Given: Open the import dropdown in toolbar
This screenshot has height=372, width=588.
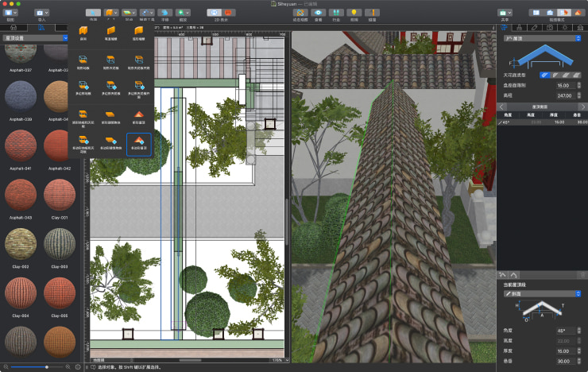Looking at the screenshot, I should coord(41,13).
